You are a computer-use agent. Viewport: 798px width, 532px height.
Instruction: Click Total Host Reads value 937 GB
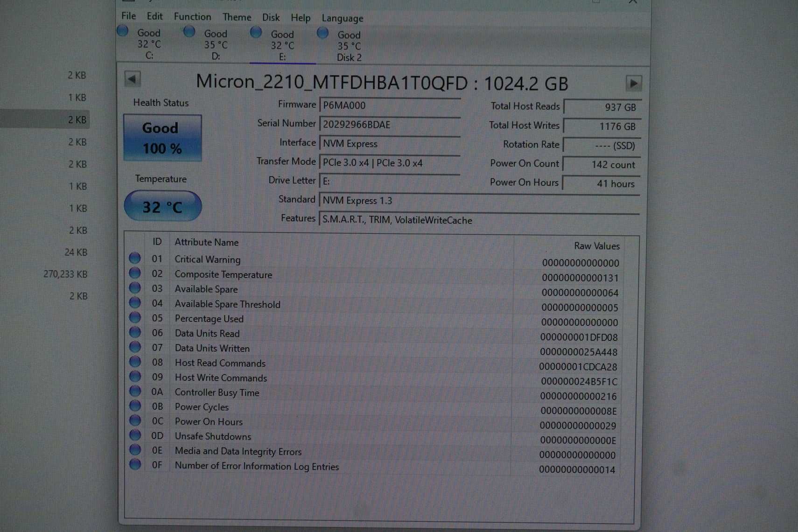coord(602,107)
